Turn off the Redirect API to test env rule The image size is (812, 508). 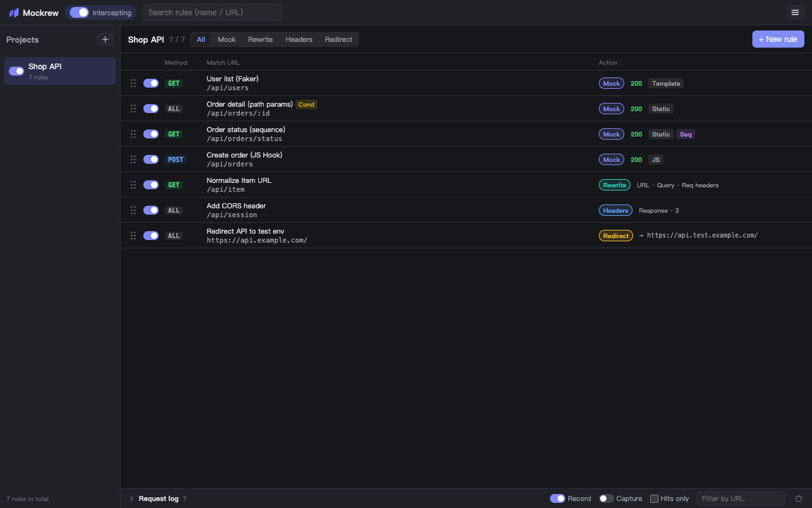tap(151, 236)
